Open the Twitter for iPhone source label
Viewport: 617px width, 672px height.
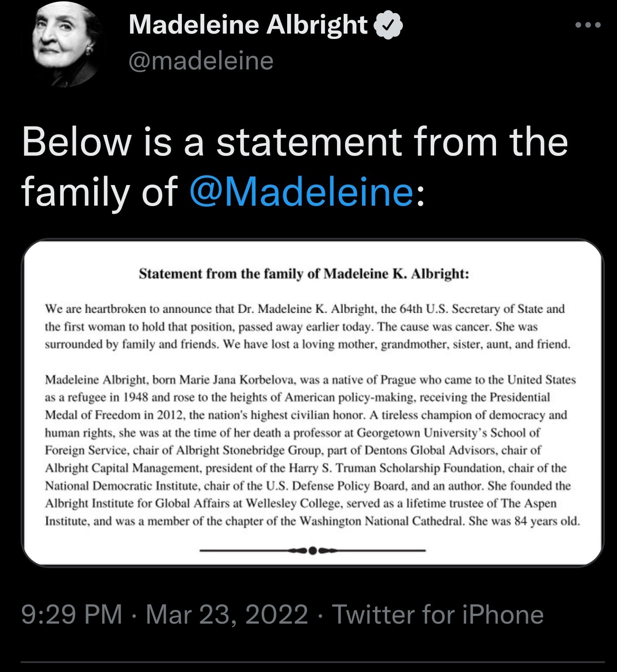pyautogui.click(x=438, y=614)
